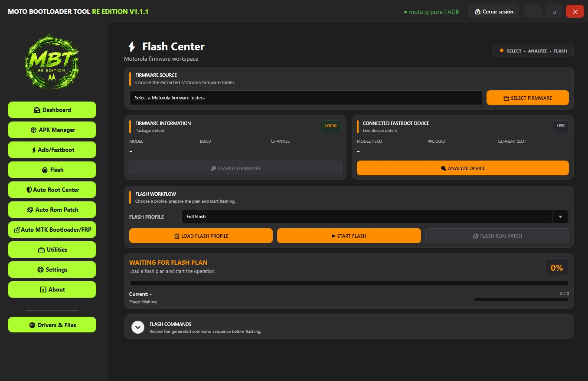Expand the Flash Commands section chevron
The width and height of the screenshot is (588, 381).
tap(138, 327)
